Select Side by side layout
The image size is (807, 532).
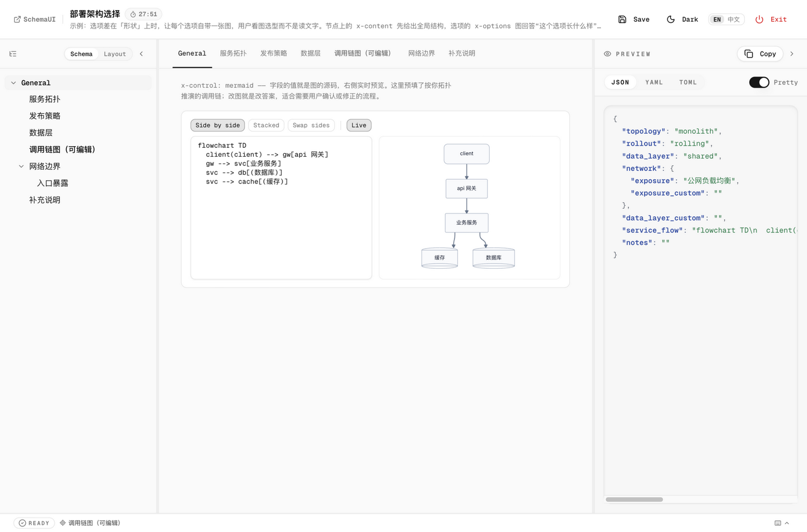(217, 125)
